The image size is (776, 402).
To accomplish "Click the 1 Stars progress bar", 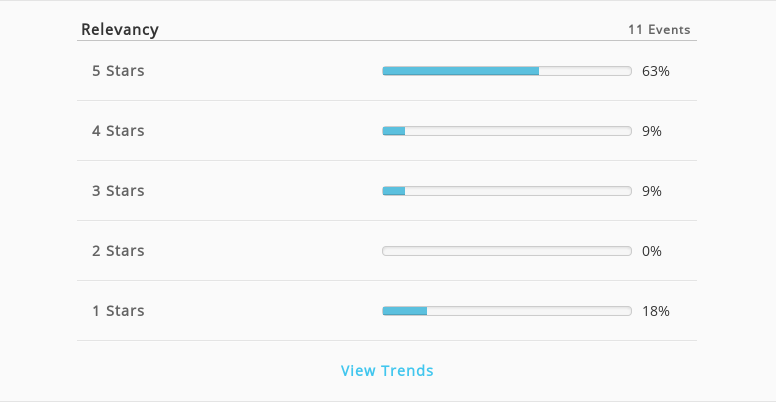I will 507,311.
